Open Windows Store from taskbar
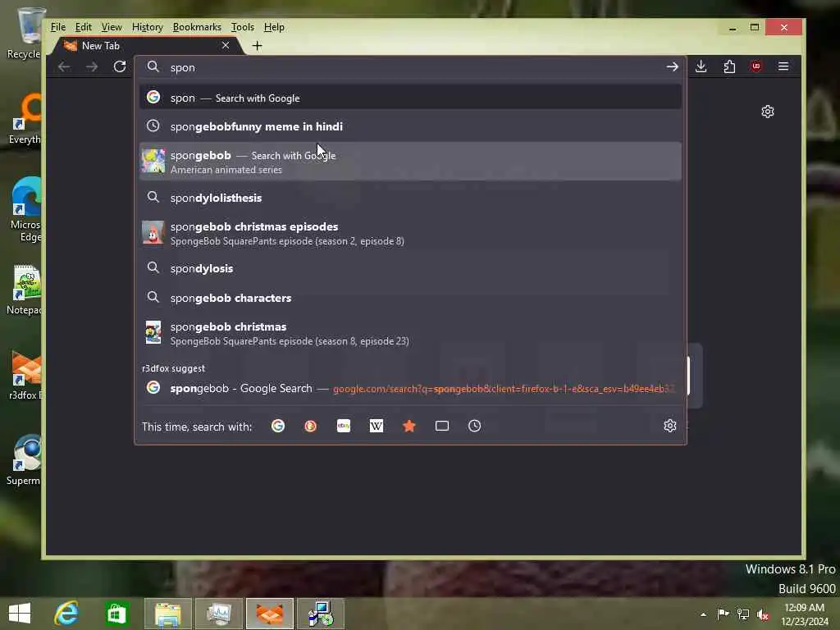Screen dimensions: 840x630 coord(116,614)
